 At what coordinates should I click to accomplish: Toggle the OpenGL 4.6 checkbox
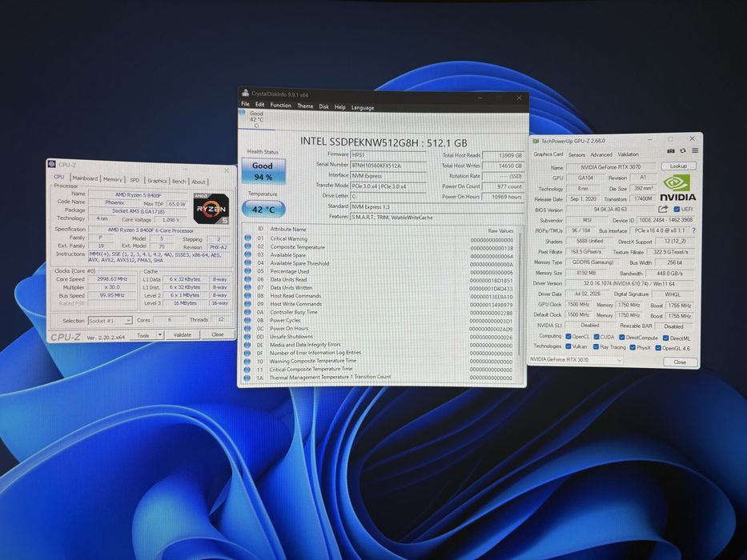click(658, 348)
